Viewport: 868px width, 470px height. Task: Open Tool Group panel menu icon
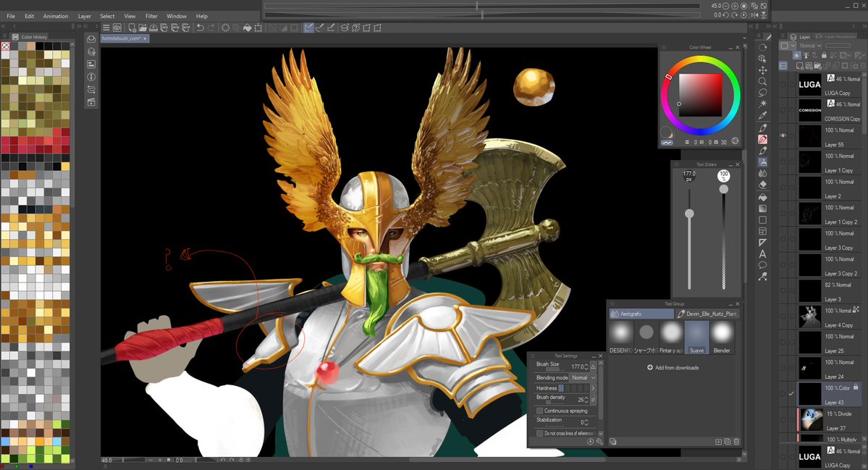[611, 304]
